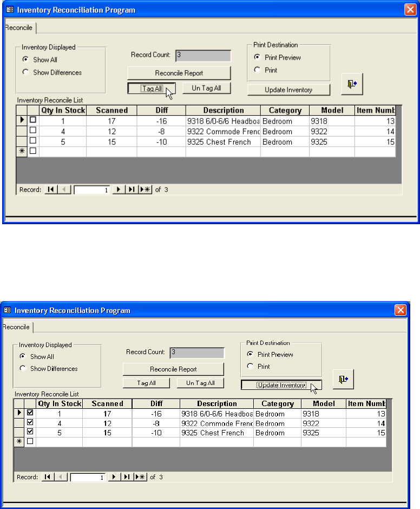This screenshot has height=509, width=420.
Task: Click Record Count field in upper window
Action: point(203,56)
